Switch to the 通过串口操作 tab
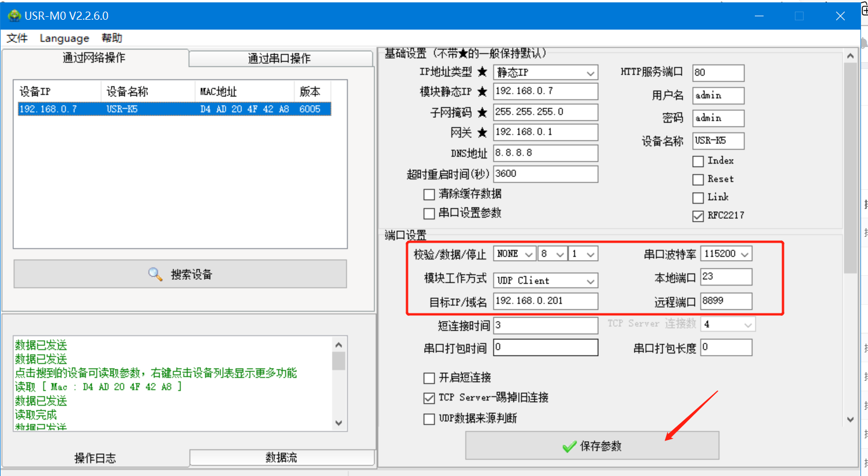 coord(280,59)
